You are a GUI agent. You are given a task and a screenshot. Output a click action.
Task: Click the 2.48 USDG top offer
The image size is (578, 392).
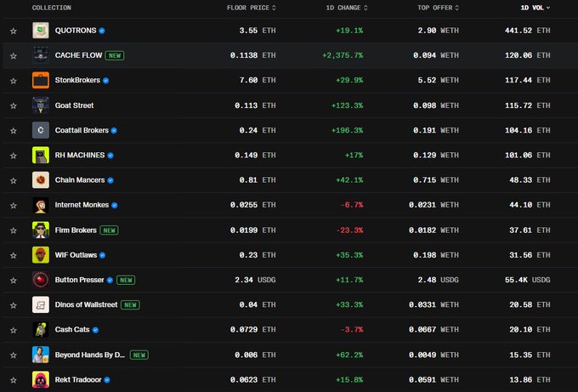click(x=439, y=280)
